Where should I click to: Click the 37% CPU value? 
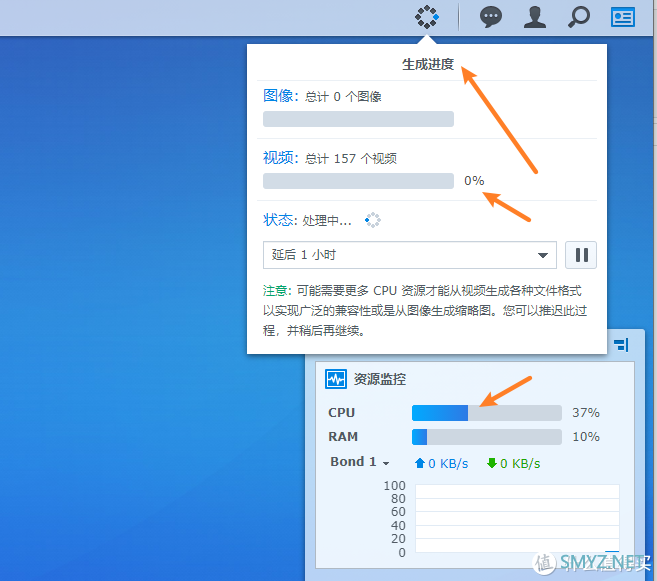click(586, 413)
